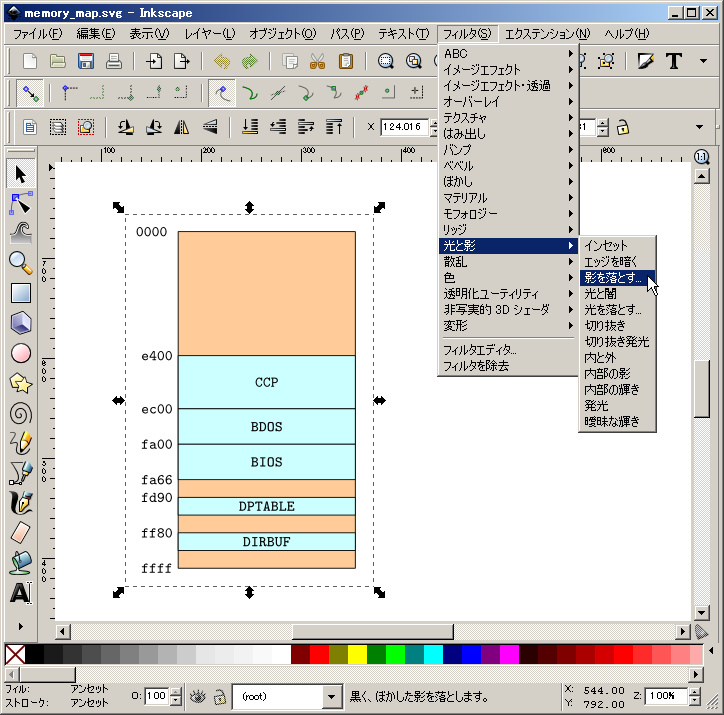The width and height of the screenshot is (724, 715).
Task: Select the Zoom magnifier tool
Action: 20,263
